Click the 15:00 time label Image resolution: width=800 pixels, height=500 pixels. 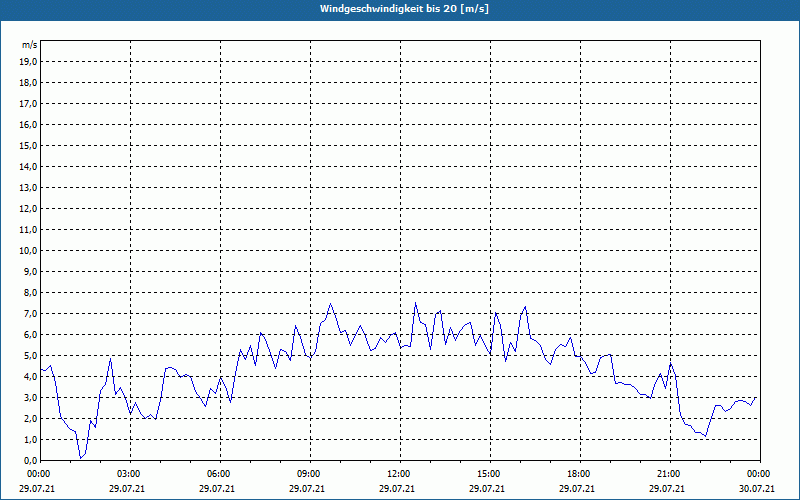point(490,474)
